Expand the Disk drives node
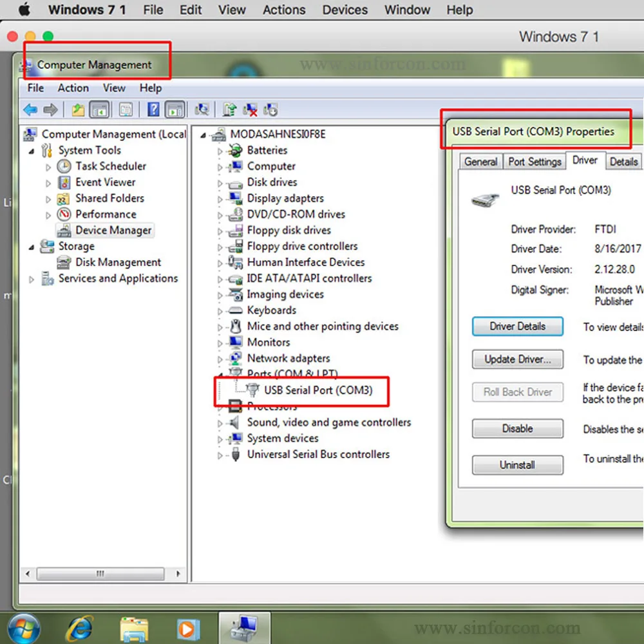This screenshot has width=644, height=644. (x=220, y=183)
